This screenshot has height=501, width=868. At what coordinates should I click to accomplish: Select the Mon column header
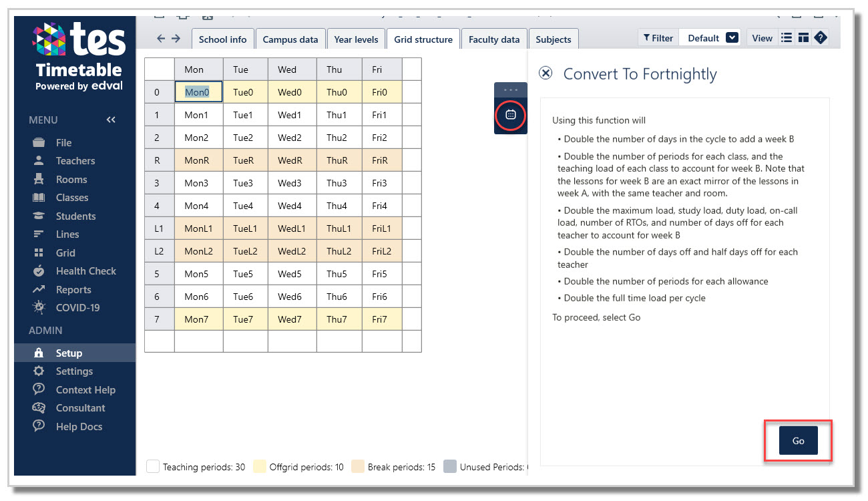point(198,69)
